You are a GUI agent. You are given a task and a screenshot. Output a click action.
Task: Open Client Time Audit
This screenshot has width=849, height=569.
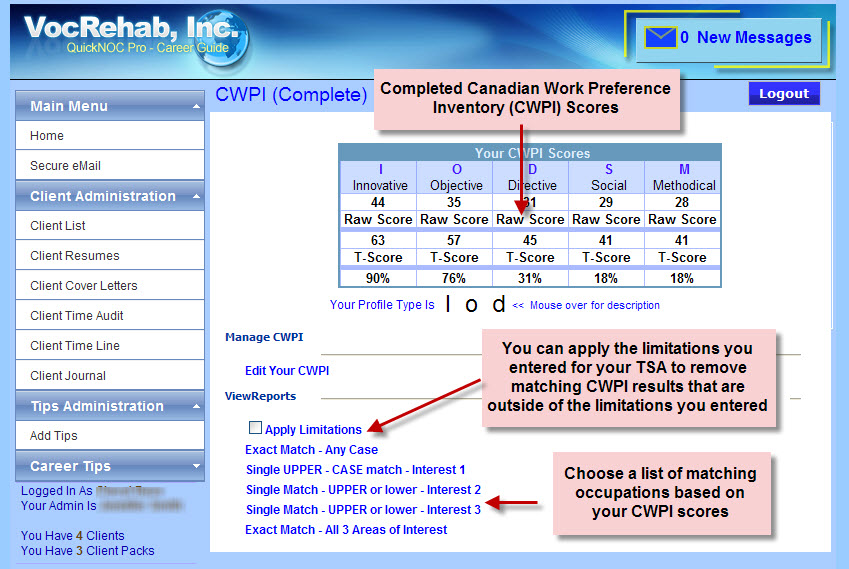pyautogui.click(x=77, y=316)
